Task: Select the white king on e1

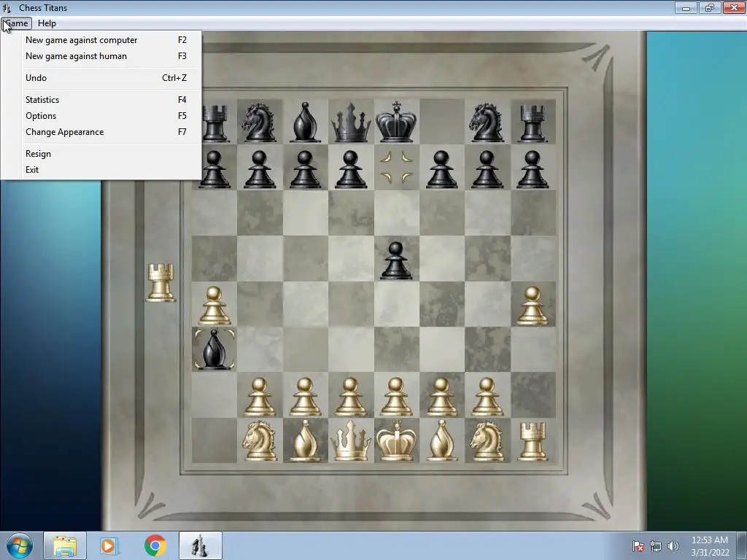Action: (396, 440)
